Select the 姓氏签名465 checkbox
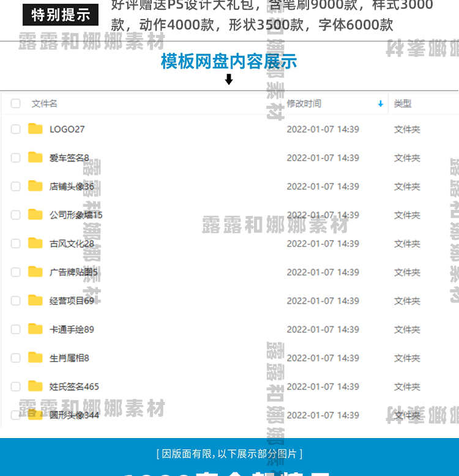This screenshot has width=459, height=476. pyautogui.click(x=15, y=387)
